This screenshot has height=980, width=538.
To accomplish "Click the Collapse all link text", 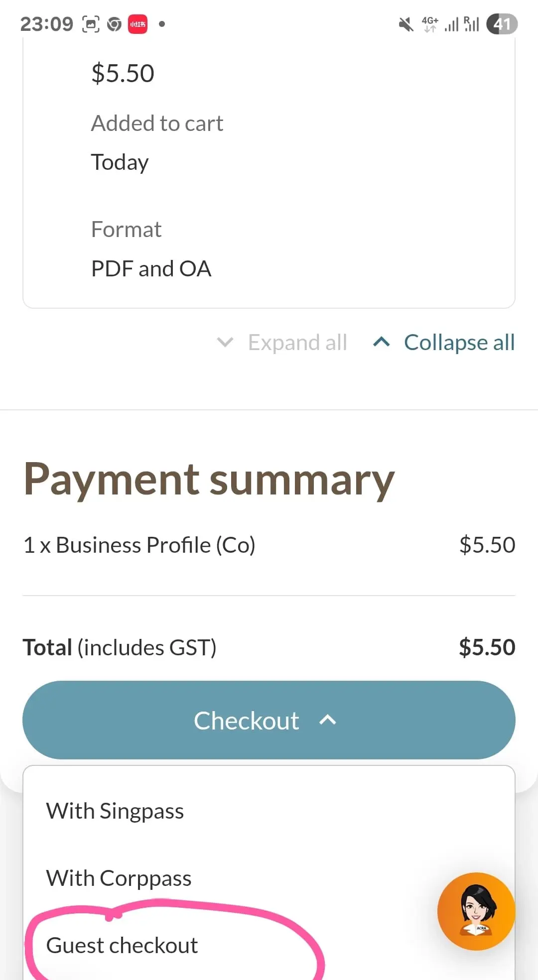I will coord(459,342).
